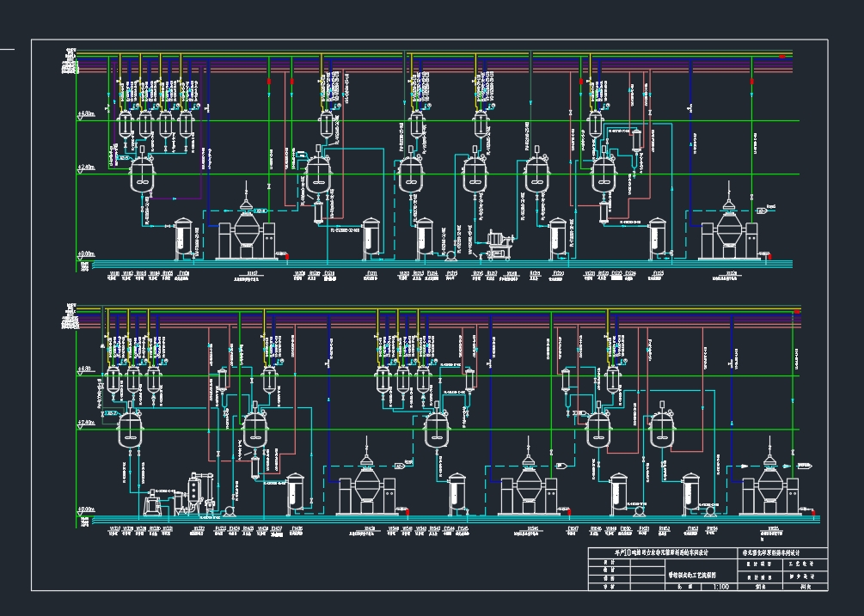Click the 1:100 scale value in title block
864x616 pixels.
tap(720, 587)
